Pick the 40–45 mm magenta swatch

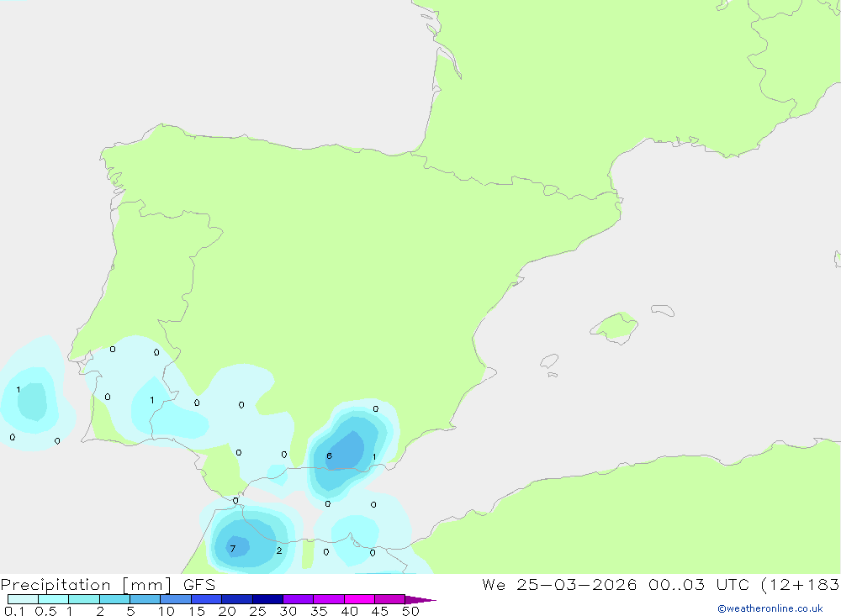click(359, 599)
